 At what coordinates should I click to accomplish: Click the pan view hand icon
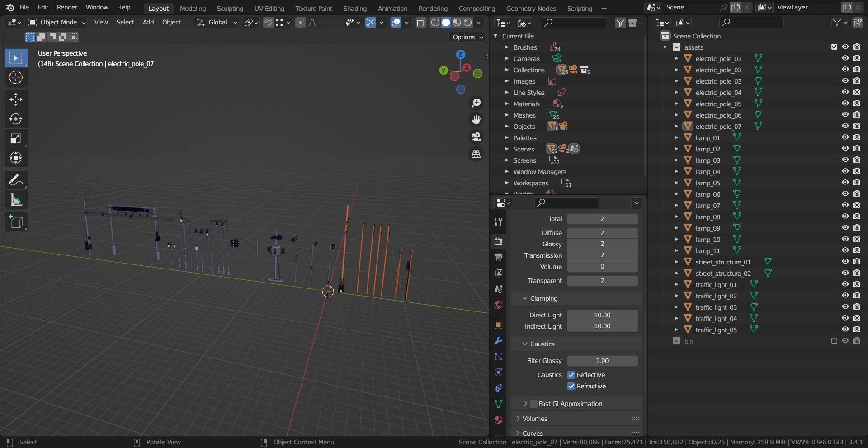point(476,120)
